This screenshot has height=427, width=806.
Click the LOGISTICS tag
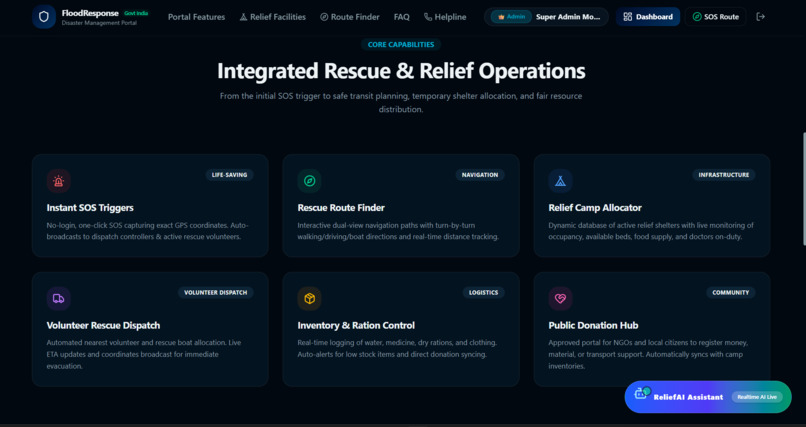pos(483,292)
